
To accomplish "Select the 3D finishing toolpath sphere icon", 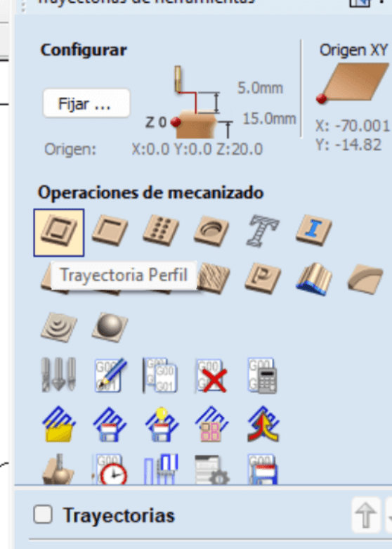I will click(110, 327).
